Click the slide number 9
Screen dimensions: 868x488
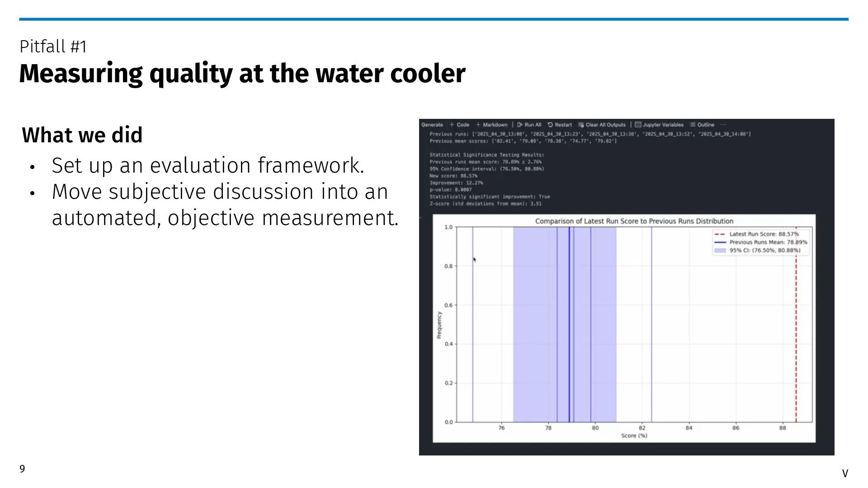tap(22, 469)
